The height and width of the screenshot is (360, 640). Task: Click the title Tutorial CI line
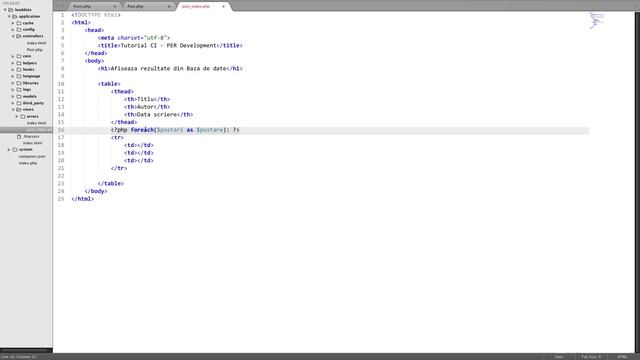170,46
